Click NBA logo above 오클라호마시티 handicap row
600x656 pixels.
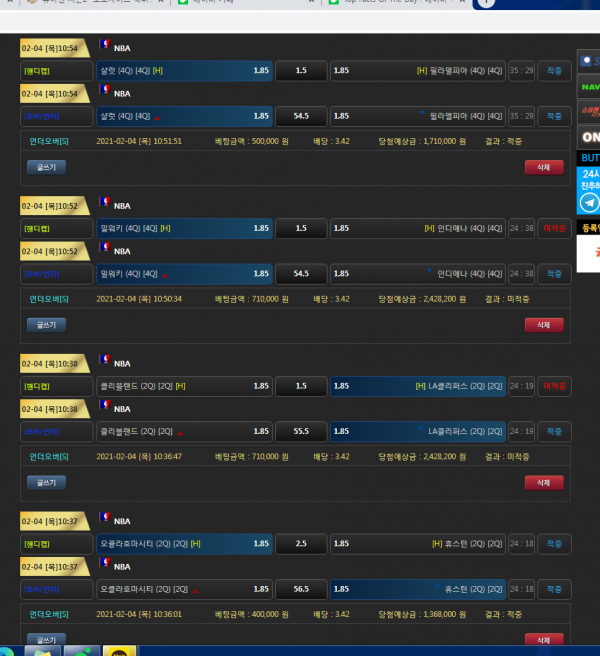(104, 520)
